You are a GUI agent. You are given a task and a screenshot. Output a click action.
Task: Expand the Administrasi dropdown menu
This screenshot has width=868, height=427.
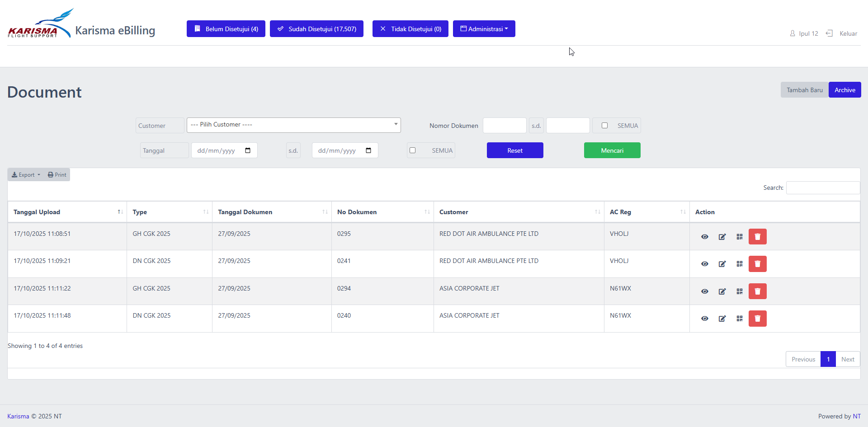pyautogui.click(x=484, y=29)
